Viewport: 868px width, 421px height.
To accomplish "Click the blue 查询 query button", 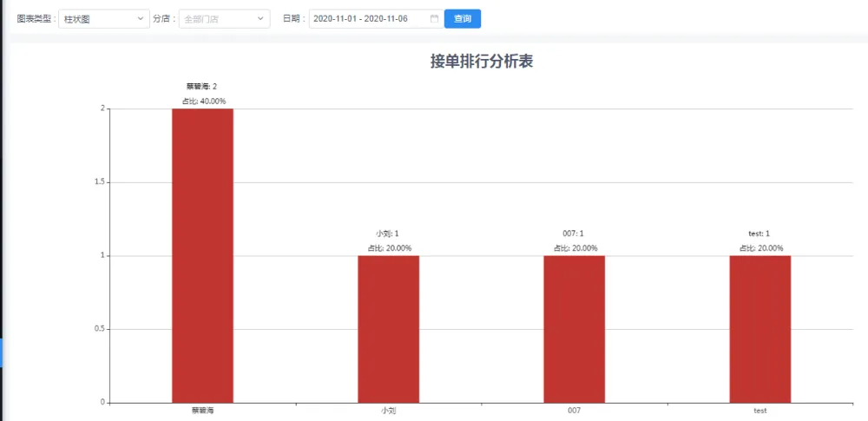I will click(462, 18).
